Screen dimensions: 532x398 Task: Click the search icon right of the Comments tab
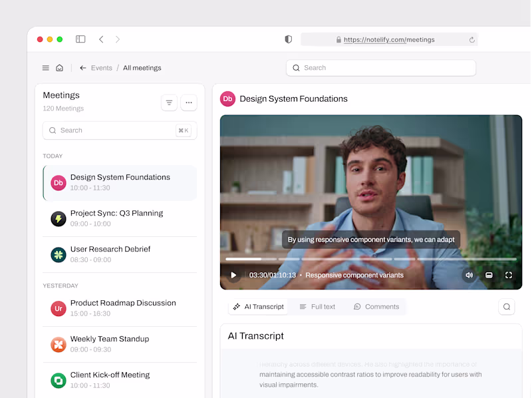tap(506, 306)
